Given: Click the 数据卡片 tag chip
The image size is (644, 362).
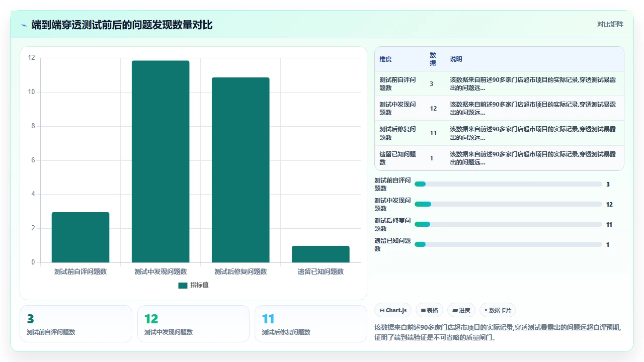Looking at the screenshot, I should coord(498,310).
